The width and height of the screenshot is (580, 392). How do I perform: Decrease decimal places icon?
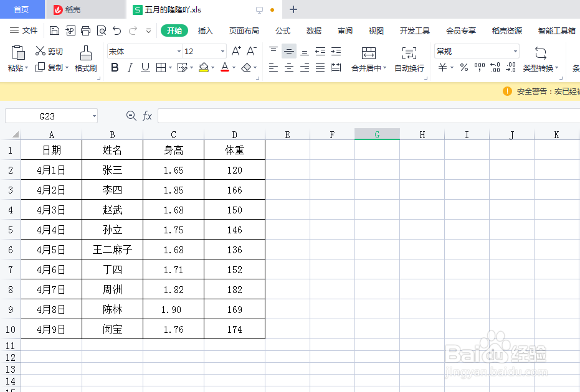[511, 67]
